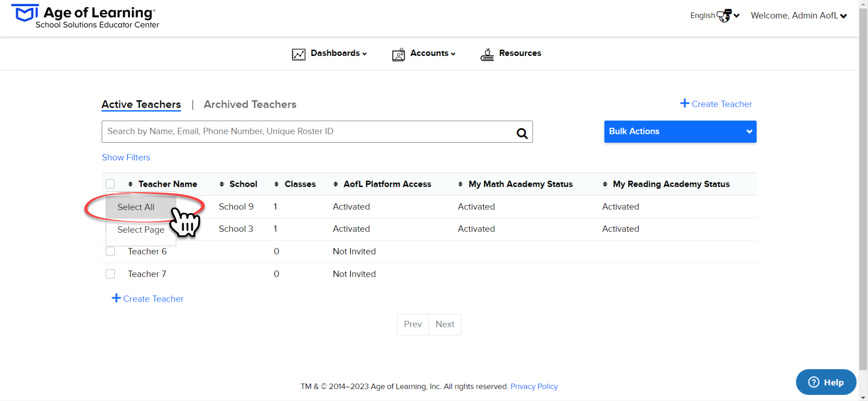868x401 pixels.
Task: Toggle the header select-all checkbox
Action: 111,184
